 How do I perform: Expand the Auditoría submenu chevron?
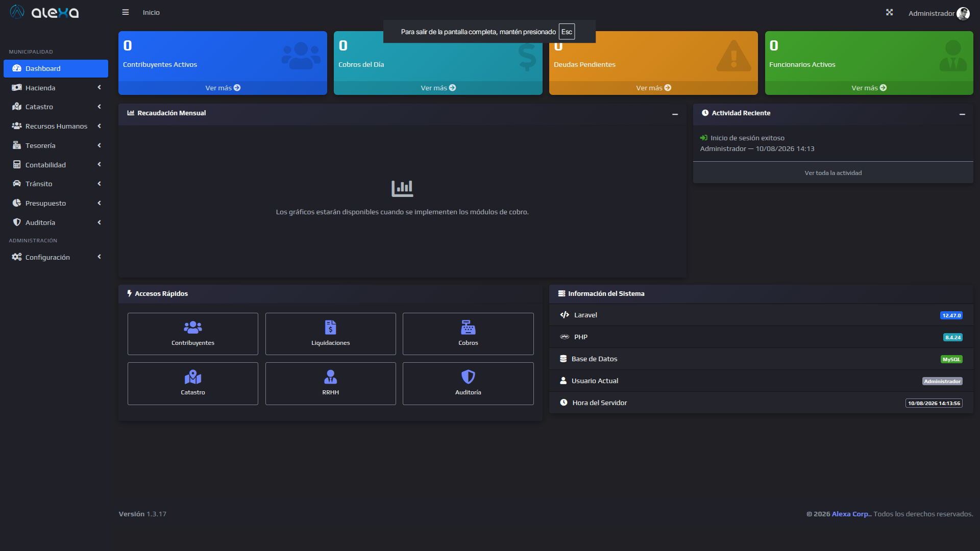point(100,222)
